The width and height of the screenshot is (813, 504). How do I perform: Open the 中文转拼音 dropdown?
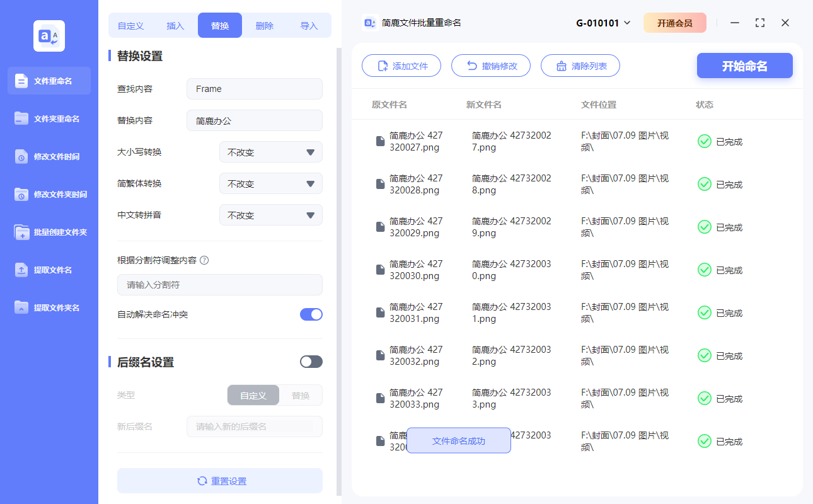[x=271, y=215]
